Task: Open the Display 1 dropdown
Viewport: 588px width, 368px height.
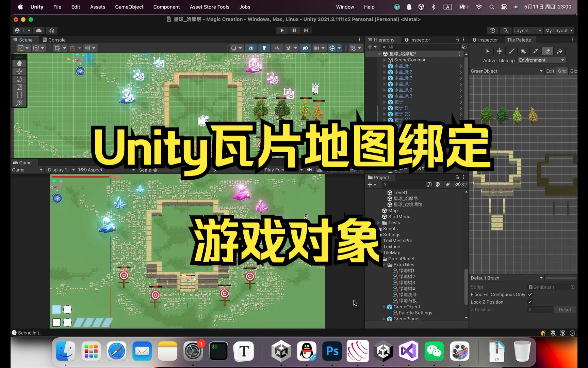Action: [61, 170]
